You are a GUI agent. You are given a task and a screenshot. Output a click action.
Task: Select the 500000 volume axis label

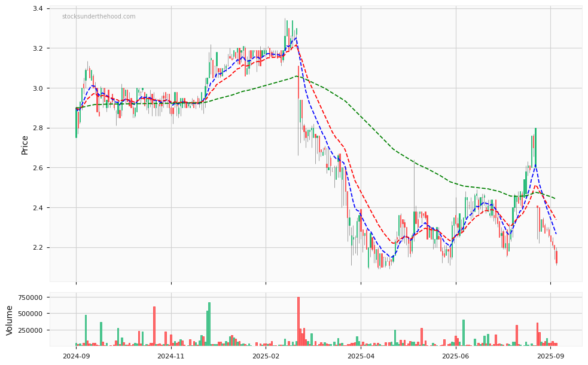[x=31, y=314]
